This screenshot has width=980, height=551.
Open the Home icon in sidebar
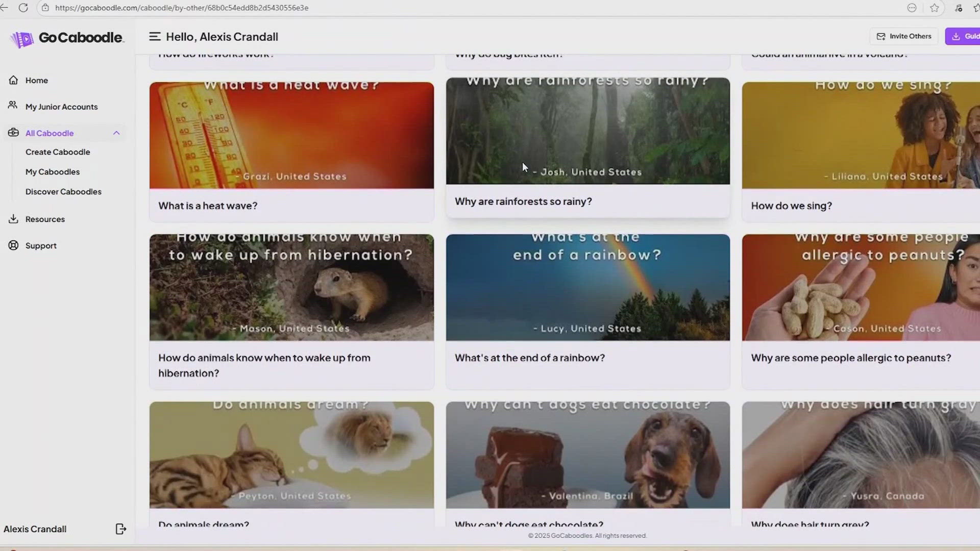point(13,80)
